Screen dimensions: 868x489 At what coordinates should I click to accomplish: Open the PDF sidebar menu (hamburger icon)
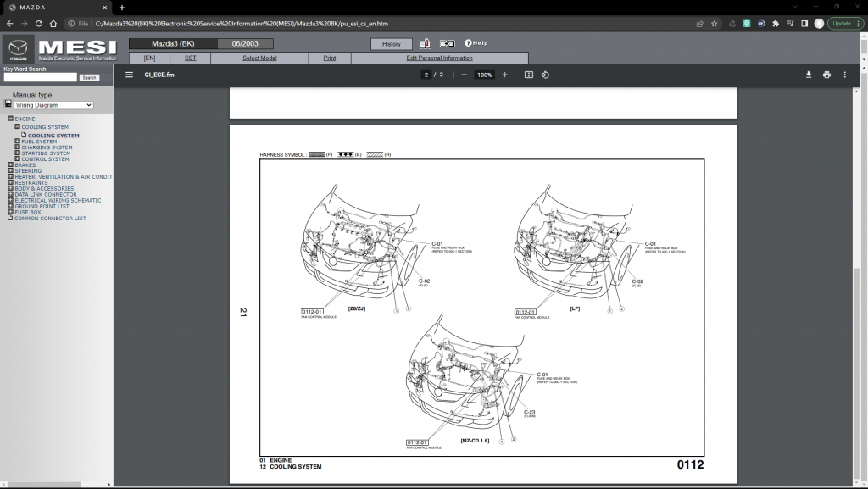129,75
